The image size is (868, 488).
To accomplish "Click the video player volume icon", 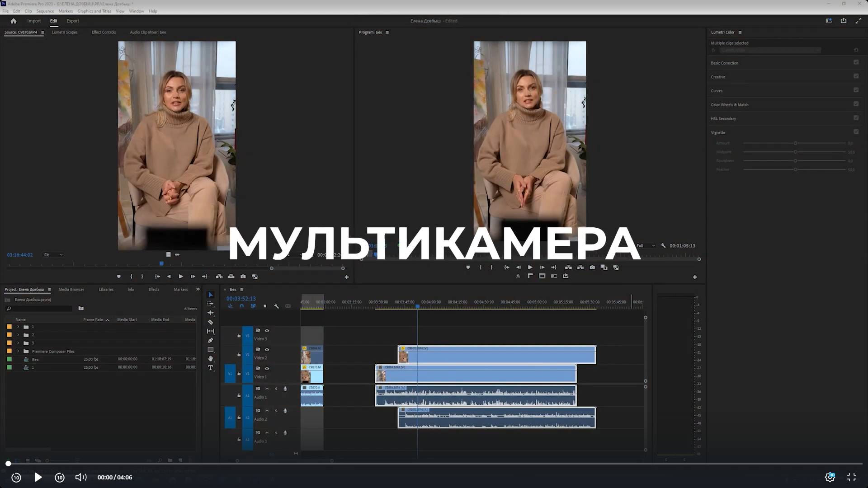I will coord(80,477).
